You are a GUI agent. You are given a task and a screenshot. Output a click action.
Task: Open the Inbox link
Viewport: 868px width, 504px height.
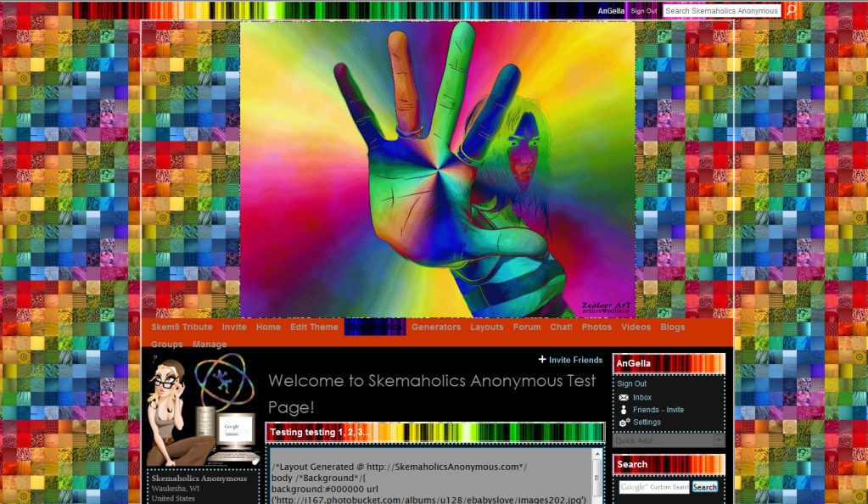(642, 398)
